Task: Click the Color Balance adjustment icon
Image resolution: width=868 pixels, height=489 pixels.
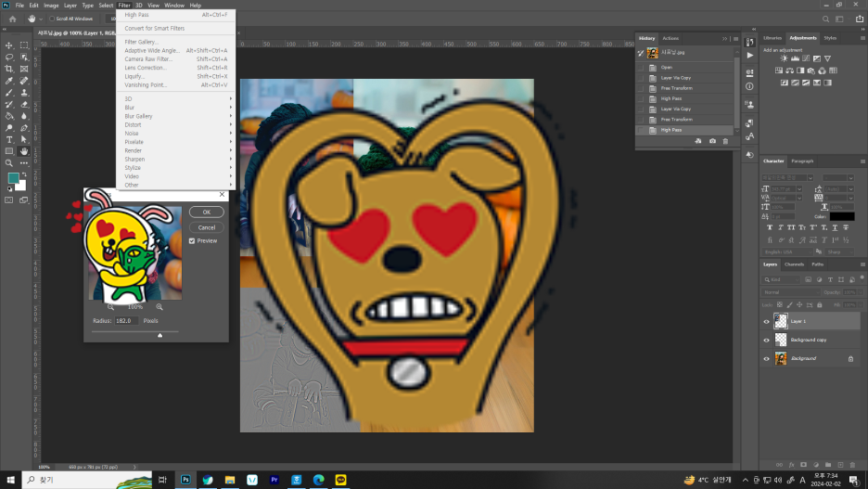Action: pos(790,71)
